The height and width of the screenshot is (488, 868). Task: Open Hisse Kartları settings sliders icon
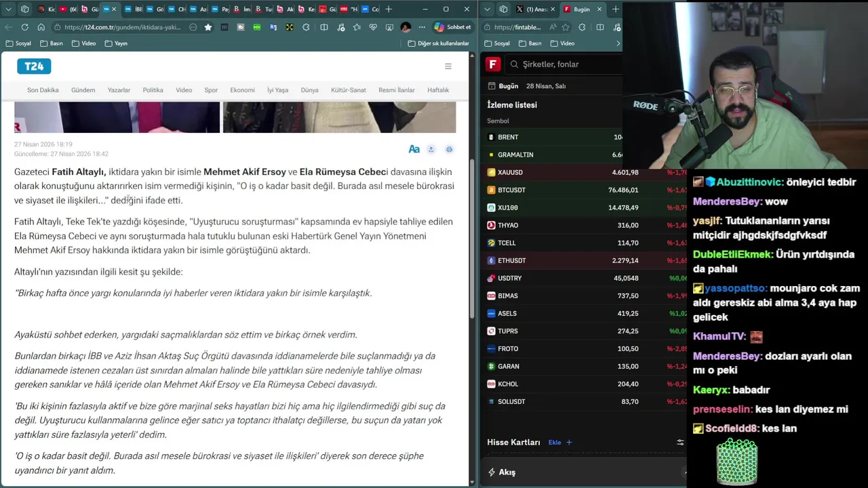(680, 443)
